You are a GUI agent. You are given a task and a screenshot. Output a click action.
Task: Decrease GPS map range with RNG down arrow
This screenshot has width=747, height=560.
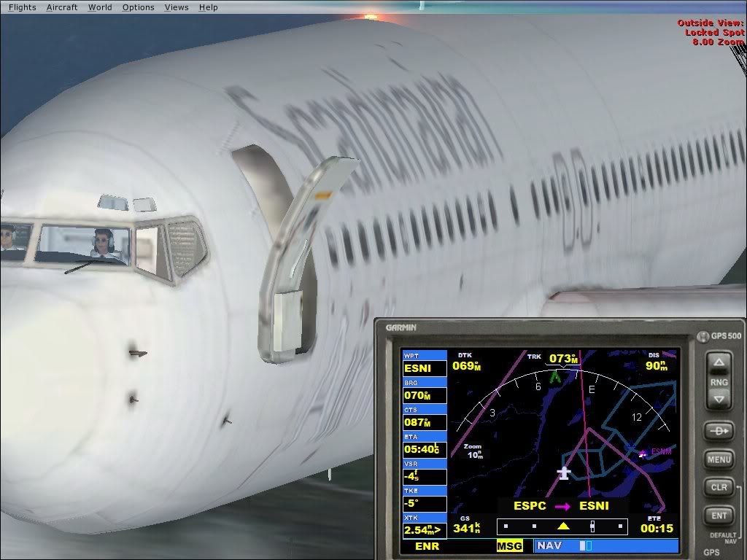tap(719, 399)
